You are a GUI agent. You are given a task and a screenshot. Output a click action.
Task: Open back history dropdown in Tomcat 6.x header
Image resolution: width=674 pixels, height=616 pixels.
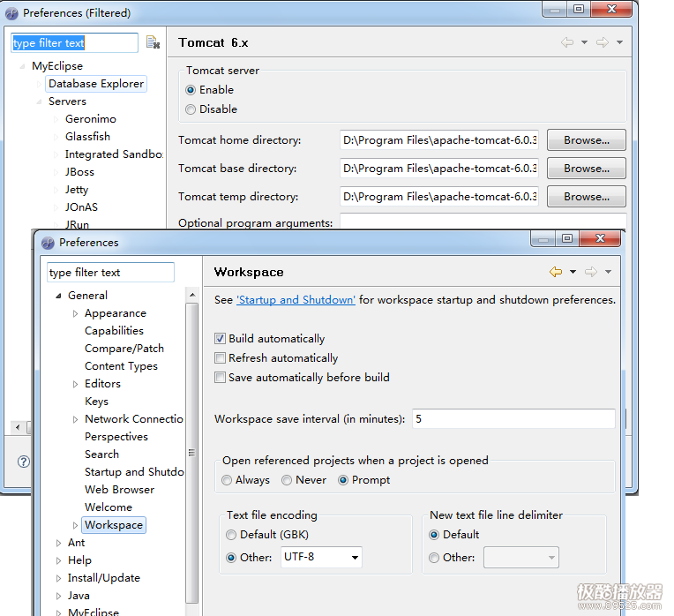pos(584,42)
